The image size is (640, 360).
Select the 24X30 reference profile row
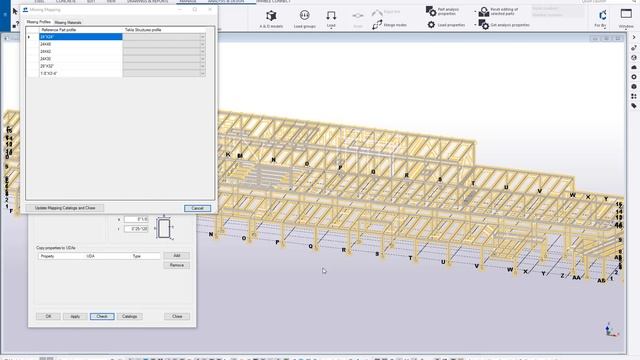(81, 59)
